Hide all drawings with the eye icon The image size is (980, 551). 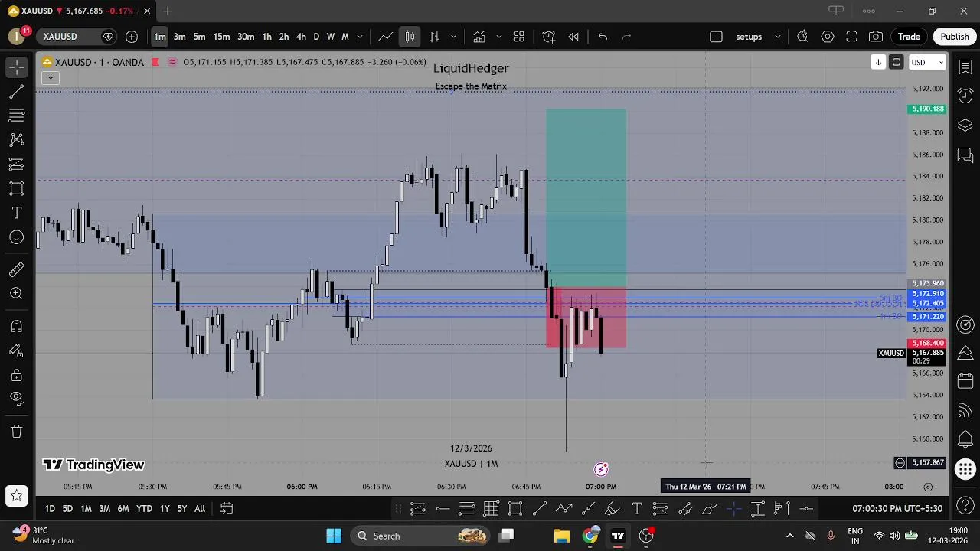[x=16, y=398]
